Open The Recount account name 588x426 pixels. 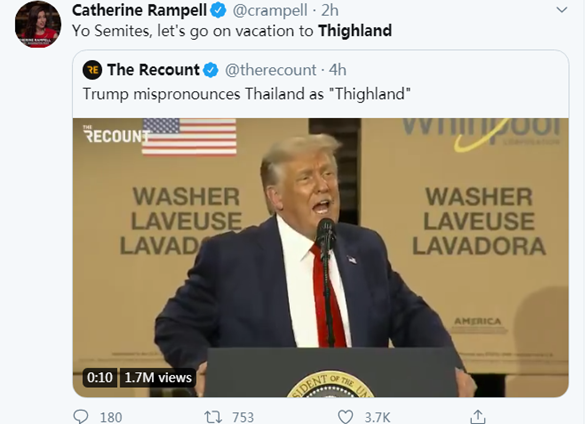[153, 70]
